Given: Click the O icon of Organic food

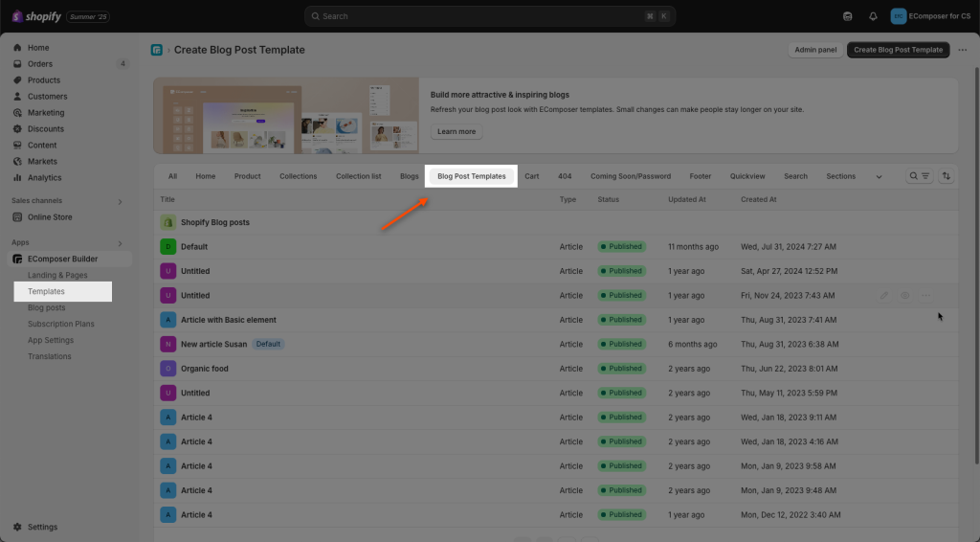Looking at the screenshot, I should click(x=168, y=369).
